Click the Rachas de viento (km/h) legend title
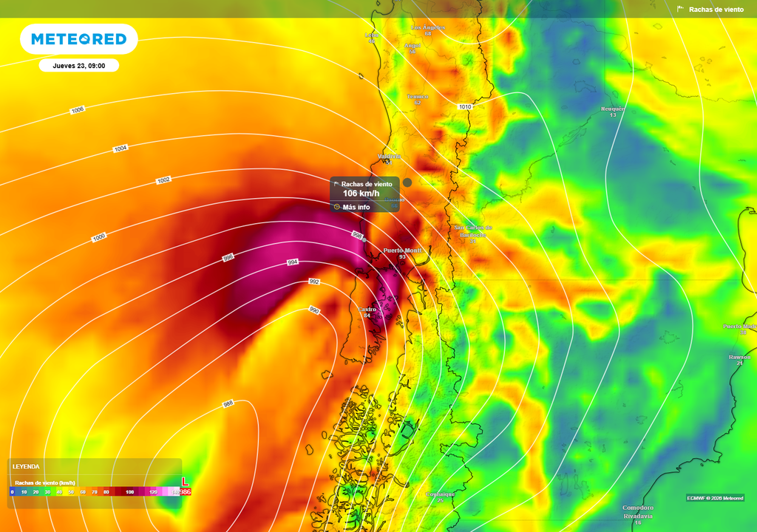 tap(45, 482)
